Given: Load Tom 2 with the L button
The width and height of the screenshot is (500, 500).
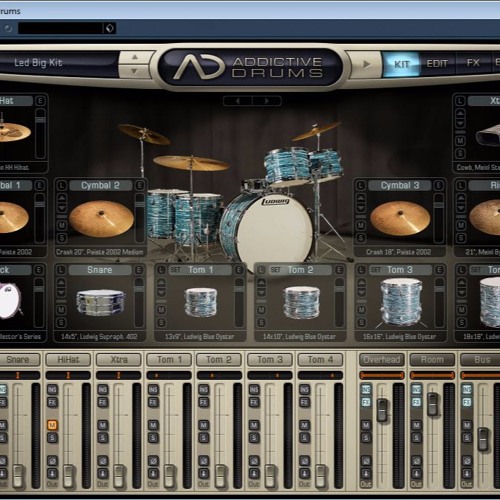Looking at the screenshot, I should tap(262, 270).
